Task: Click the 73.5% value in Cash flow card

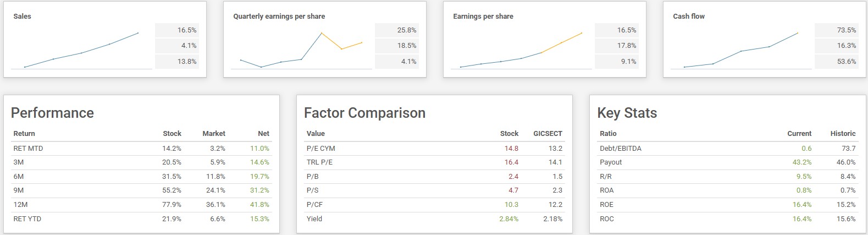Action: click(846, 30)
